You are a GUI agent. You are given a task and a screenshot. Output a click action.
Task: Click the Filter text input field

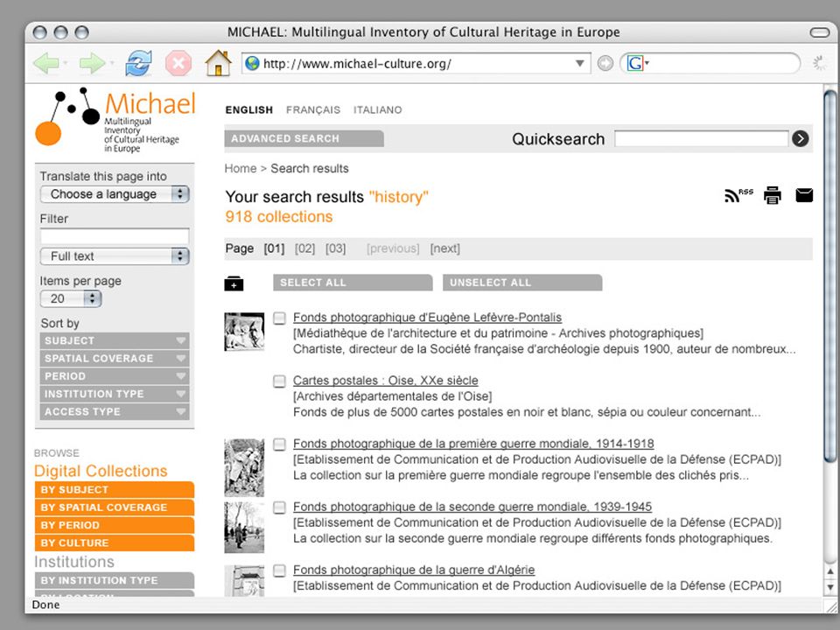(x=115, y=236)
